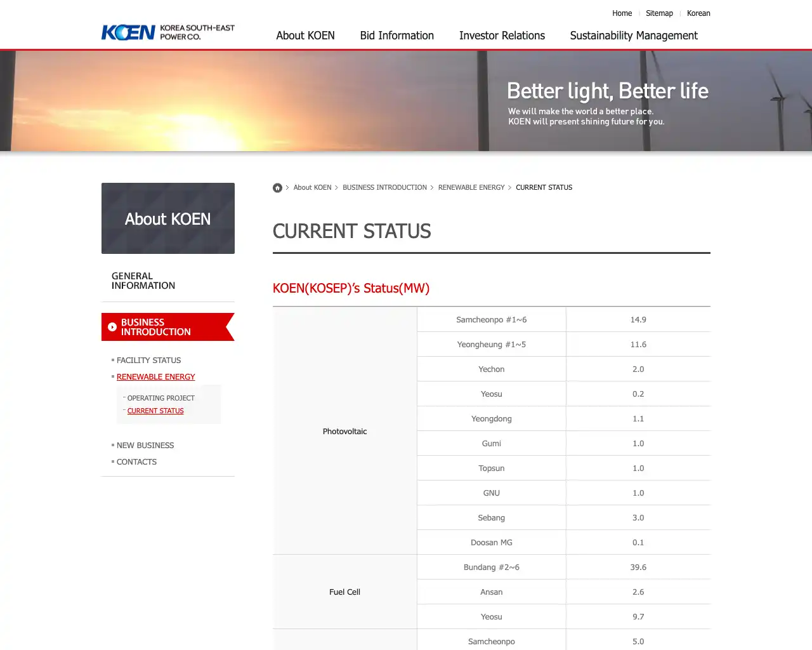Select CURRENT STATUS in the sidebar
Viewport: 812px width, 650px height.
pyautogui.click(x=155, y=411)
